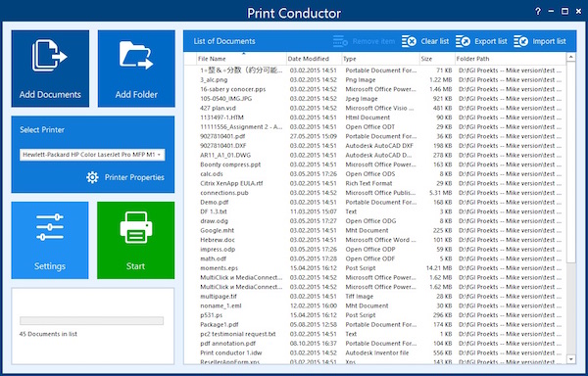Image resolution: width=588 pixels, height=376 pixels.
Task: Start printing with the green printer icon
Action: pos(136,227)
